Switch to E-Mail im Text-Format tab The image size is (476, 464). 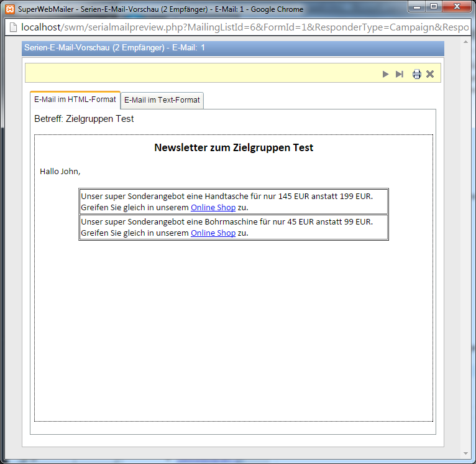pos(162,100)
